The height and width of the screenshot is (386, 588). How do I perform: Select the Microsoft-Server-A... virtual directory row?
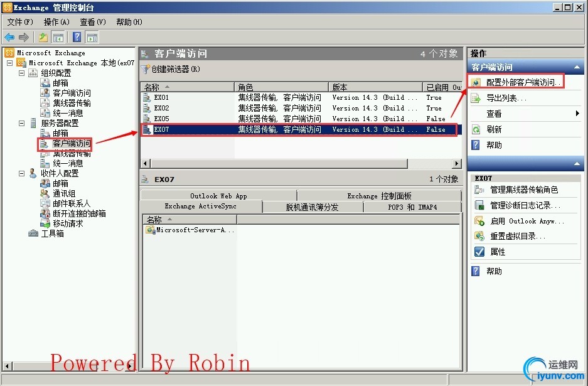[191, 230]
